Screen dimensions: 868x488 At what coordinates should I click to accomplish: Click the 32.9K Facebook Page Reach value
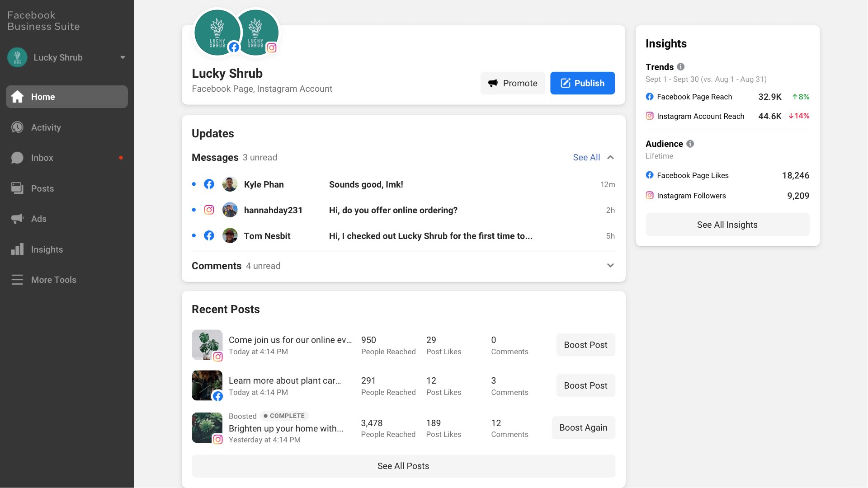tap(770, 97)
